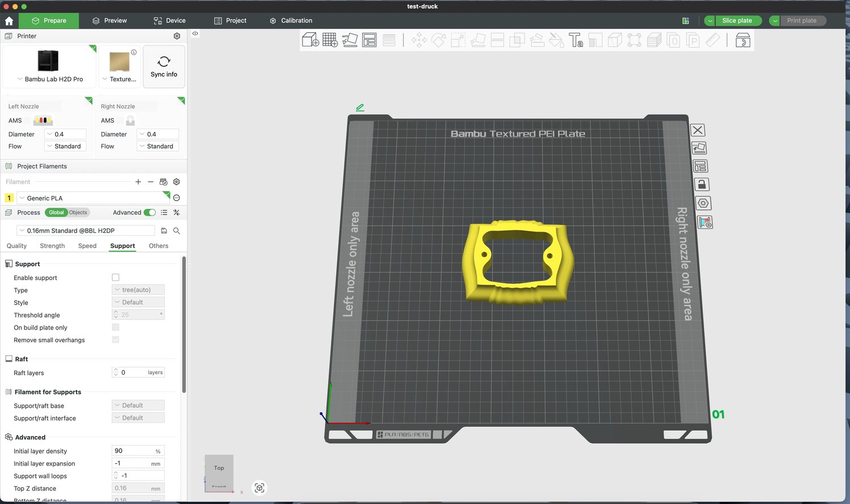Open project filaments settings gear

tap(176, 182)
